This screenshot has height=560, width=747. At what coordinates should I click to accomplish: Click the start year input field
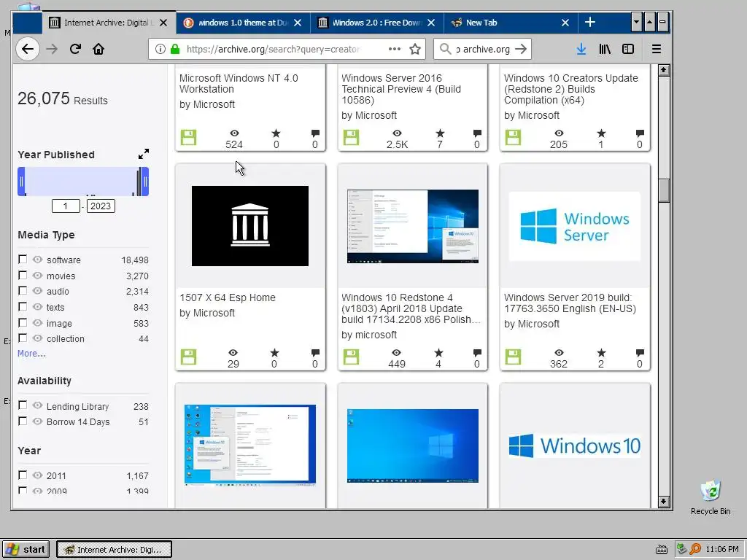tap(66, 206)
